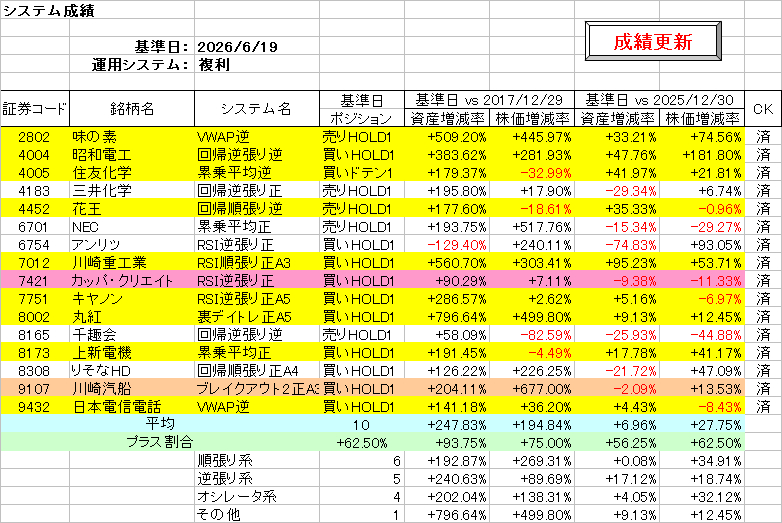Select the -18.61% value in 花王 row

pyautogui.click(x=532, y=208)
